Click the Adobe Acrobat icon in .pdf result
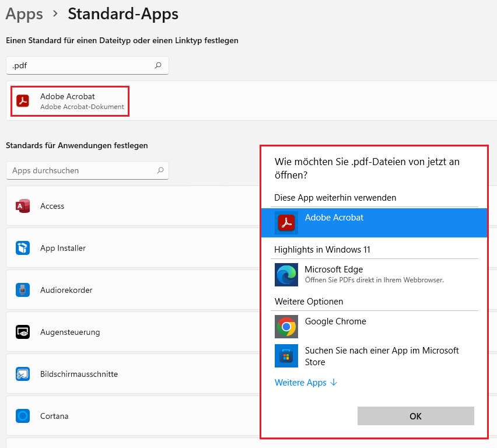 pyautogui.click(x=23, y=101)
